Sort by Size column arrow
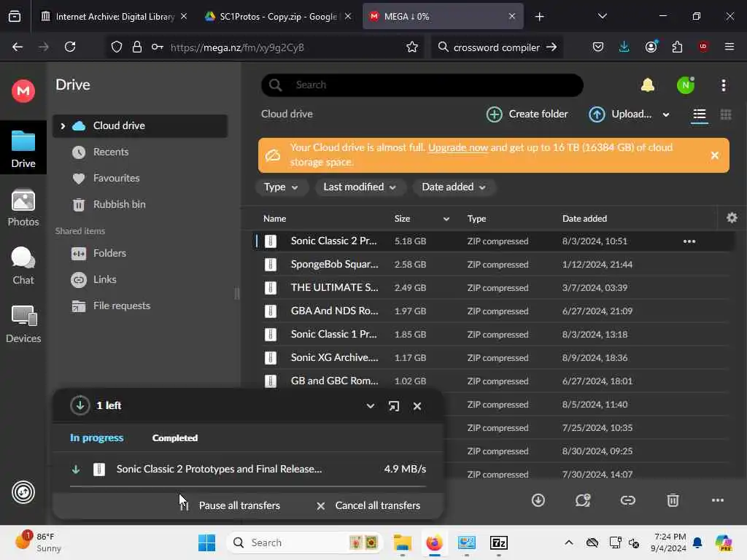 (446, 219)
